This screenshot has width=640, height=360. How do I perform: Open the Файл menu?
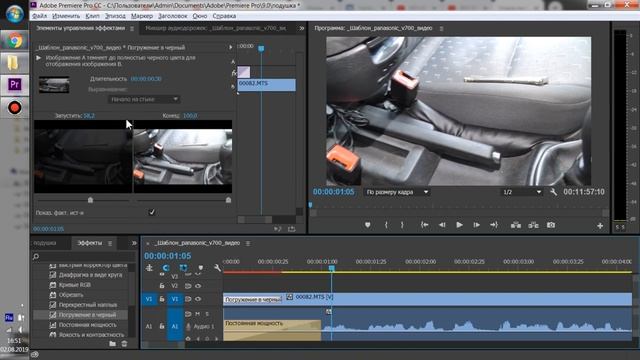click(x=39, y=16)
